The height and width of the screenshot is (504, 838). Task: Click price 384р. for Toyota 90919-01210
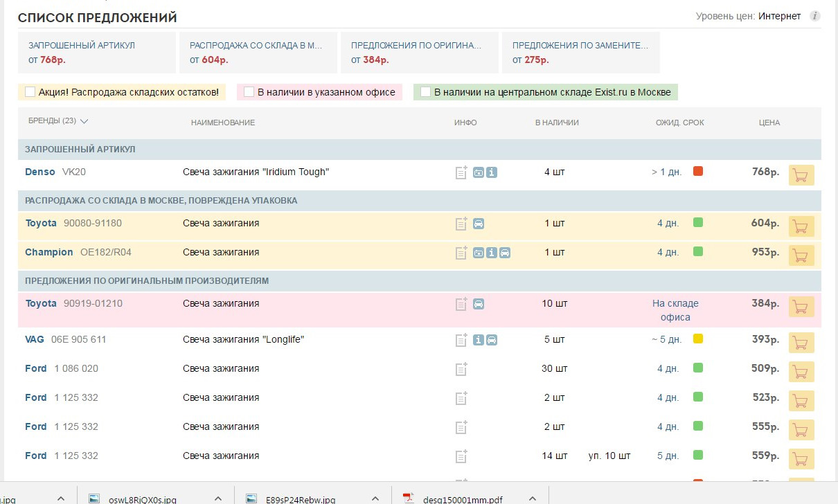[x=765, y=303]
